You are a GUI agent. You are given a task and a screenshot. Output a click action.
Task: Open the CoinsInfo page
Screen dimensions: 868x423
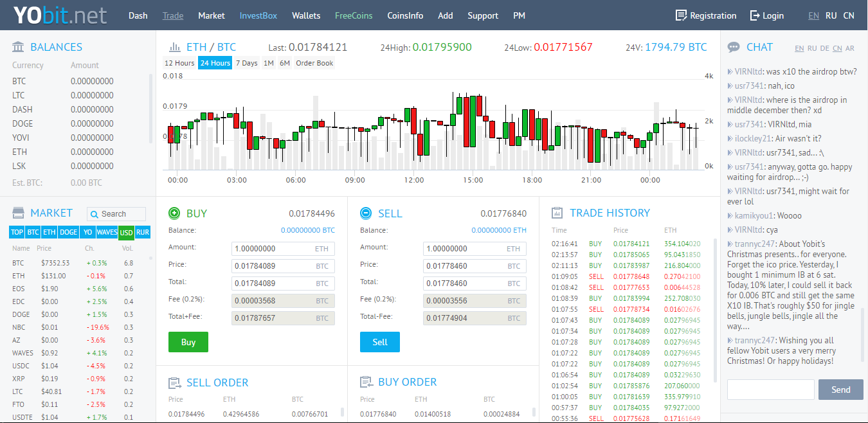click(x=405, y=15)
